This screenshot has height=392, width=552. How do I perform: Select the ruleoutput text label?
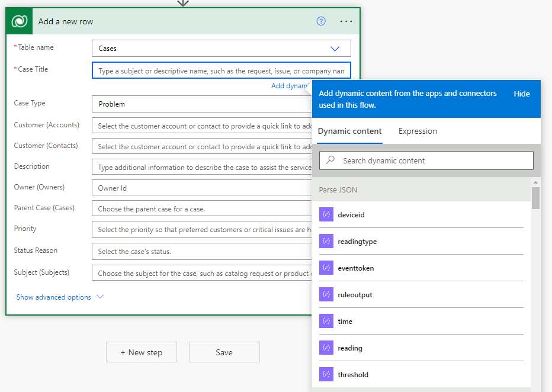coord(355,295)
